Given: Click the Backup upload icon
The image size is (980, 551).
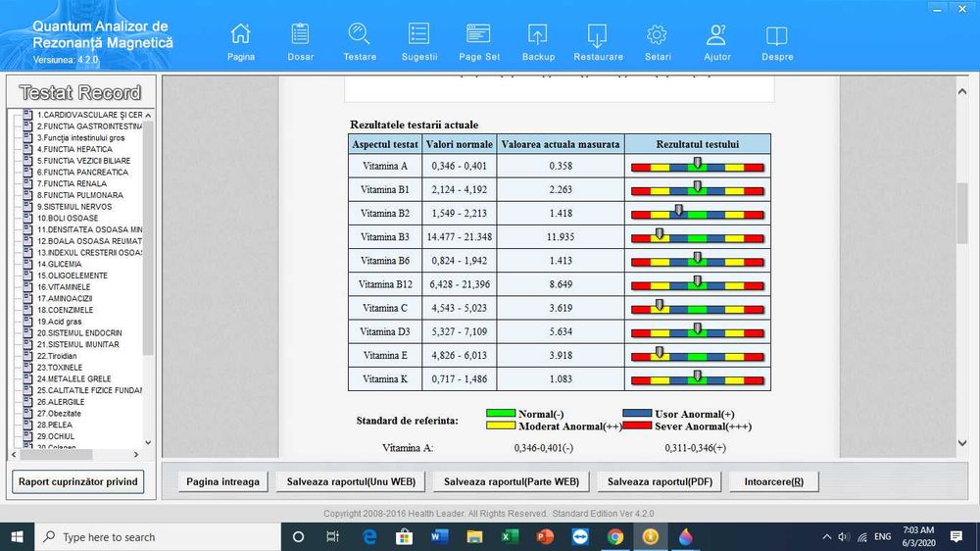Looking at the screenshot, I should (x=537, y=34).
